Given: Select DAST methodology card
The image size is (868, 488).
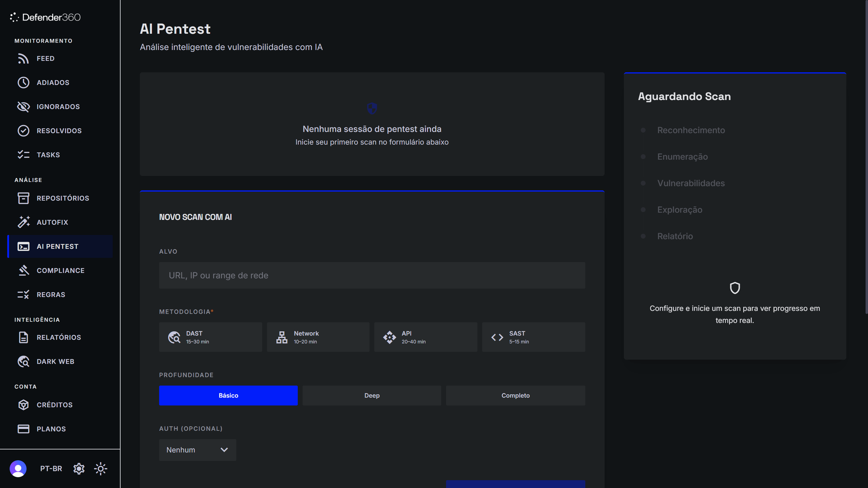Looking at the screenshot, I should [x=210, y=337].
